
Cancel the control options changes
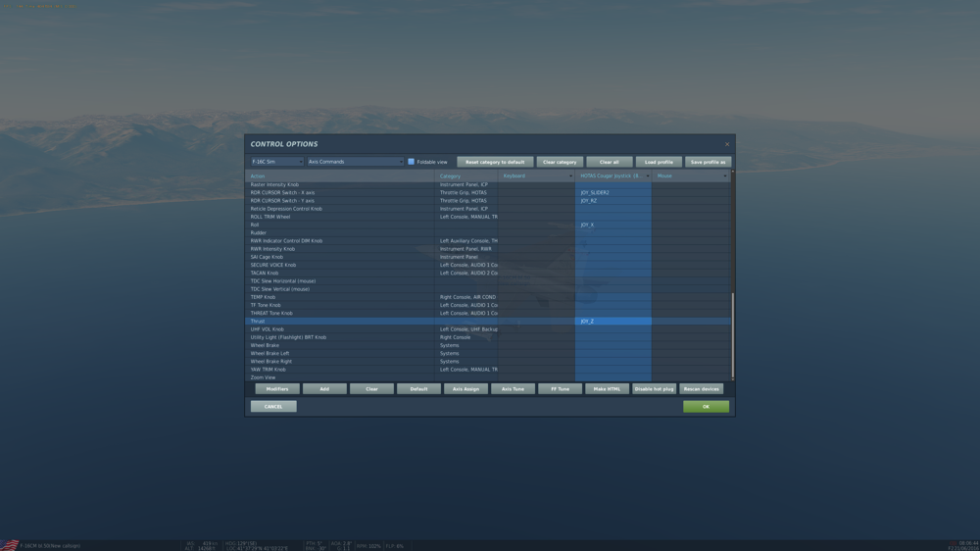273,407
